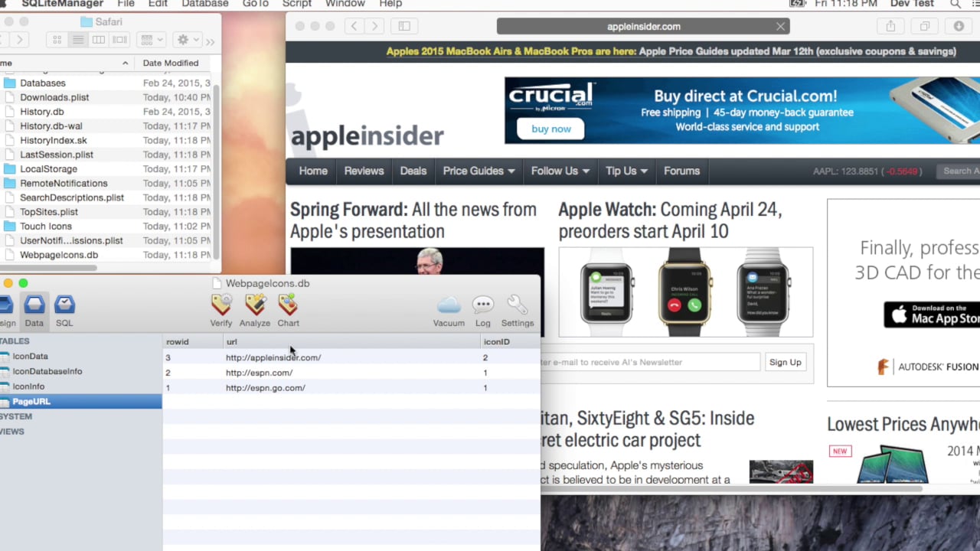980x551 pixels.
Task: Select Finder column view button
Action: (98, 40)
